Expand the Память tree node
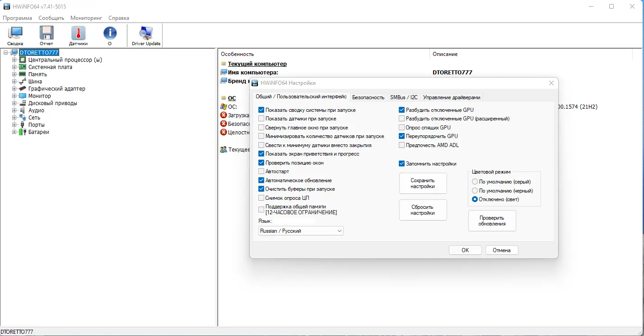644x336 pixels. 14,74
